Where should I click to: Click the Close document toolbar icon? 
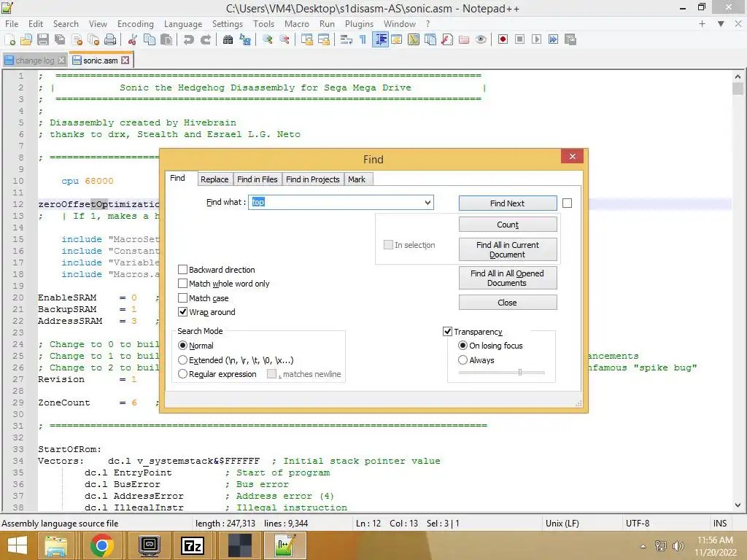pyautogui.click(x=77, y=39)
